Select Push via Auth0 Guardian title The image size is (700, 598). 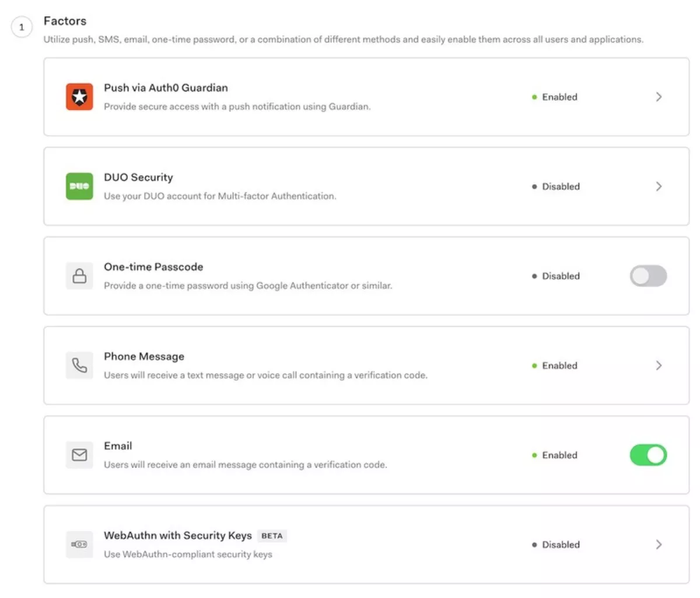pyautogui.click(x=166, y=87)
